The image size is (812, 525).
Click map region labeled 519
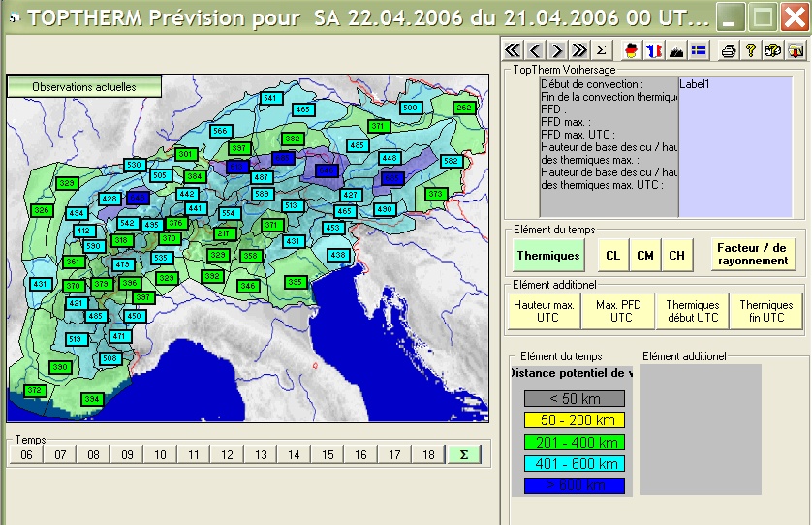(76, 340)
